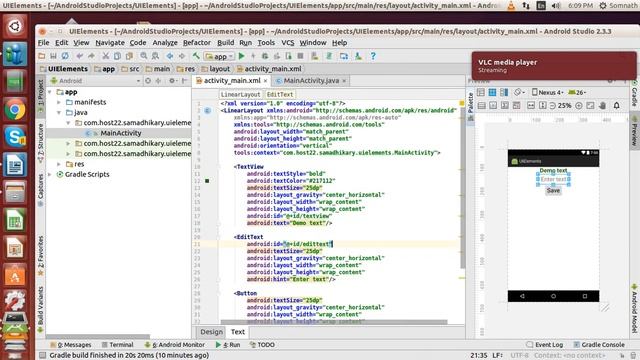Click the zoom out minus icon in Preview
Screen dimensions: 640x360
click(x=552, y=105)
